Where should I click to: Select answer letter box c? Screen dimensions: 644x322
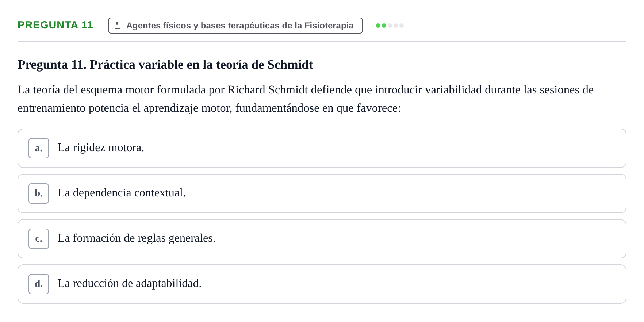pos(39,239)
